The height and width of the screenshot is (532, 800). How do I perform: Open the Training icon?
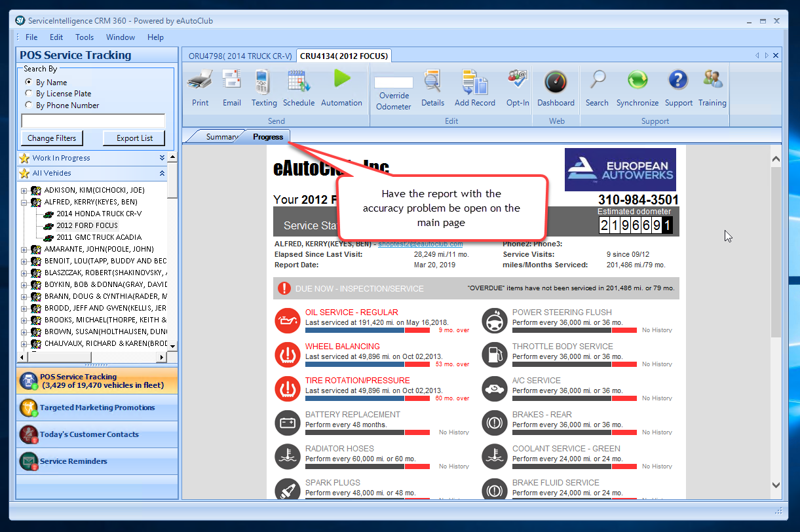pos(712,81)
